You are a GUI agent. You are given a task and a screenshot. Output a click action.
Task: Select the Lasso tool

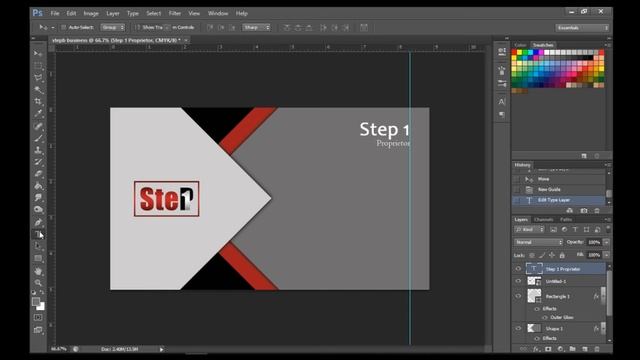(38, 78)
